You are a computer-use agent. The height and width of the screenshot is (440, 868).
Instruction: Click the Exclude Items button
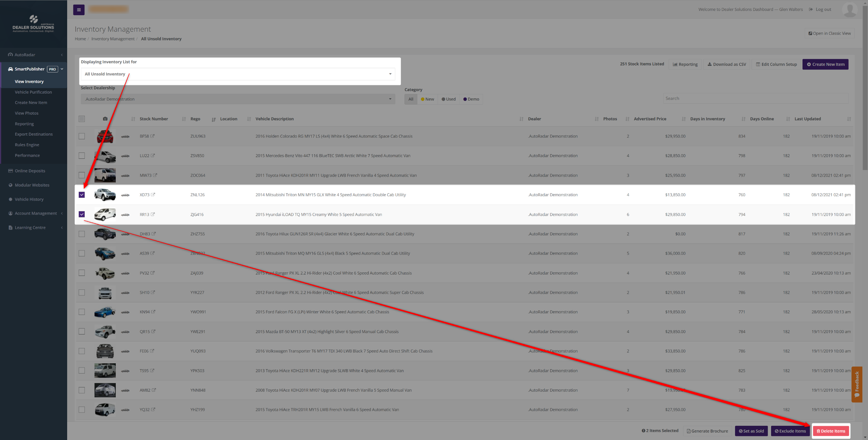pyautogui.click(x=790, y=431)
